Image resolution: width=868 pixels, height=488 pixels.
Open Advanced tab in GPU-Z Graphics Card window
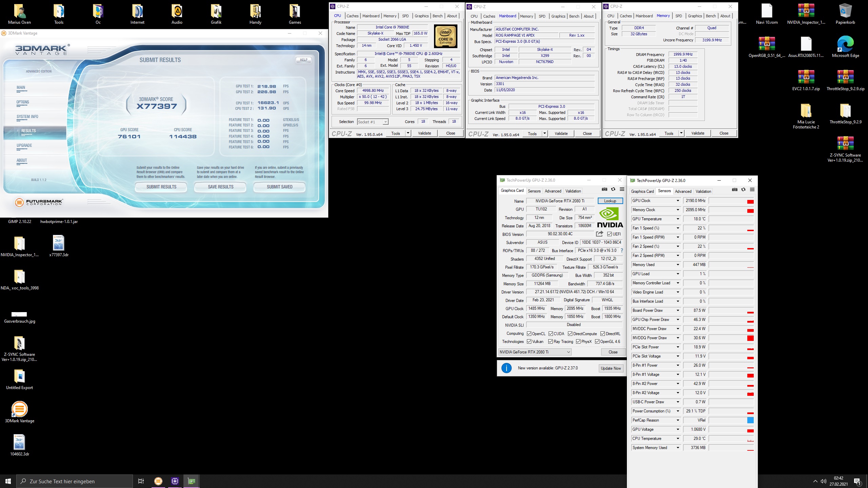coord(553,191)
